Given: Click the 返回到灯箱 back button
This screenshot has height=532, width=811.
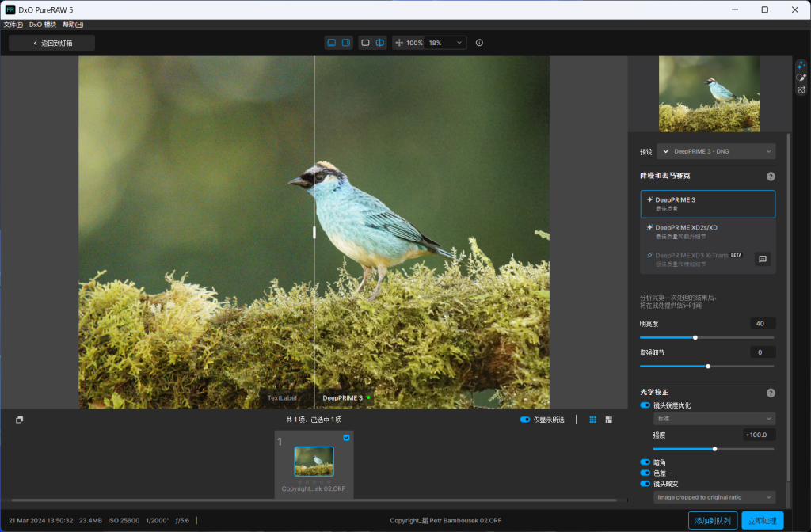Looking at the screenshot, I should coord(51,42).
